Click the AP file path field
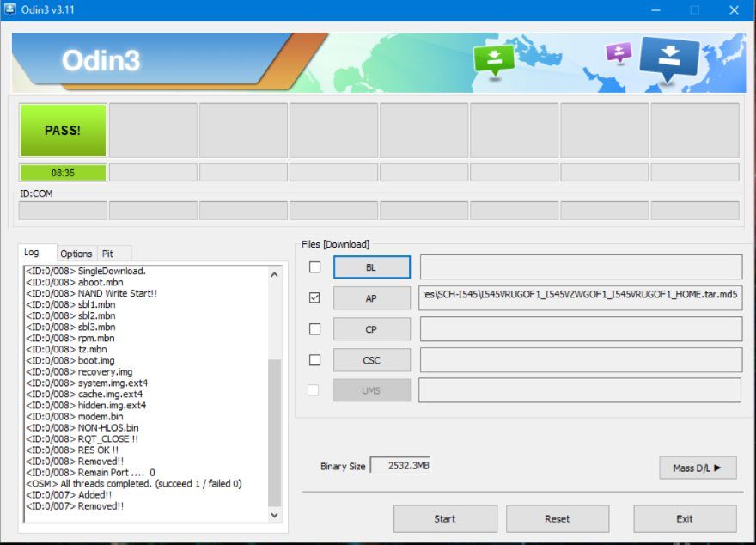 click(581, 297)
